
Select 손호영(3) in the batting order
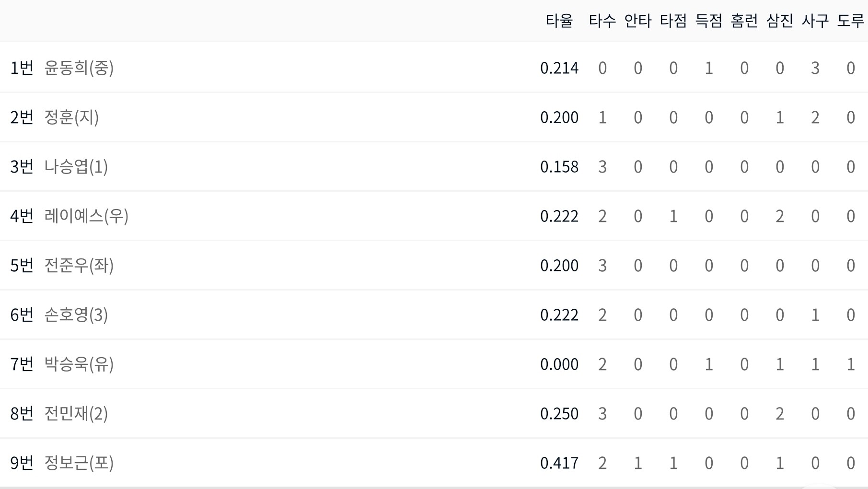click(x=76, y=314)
